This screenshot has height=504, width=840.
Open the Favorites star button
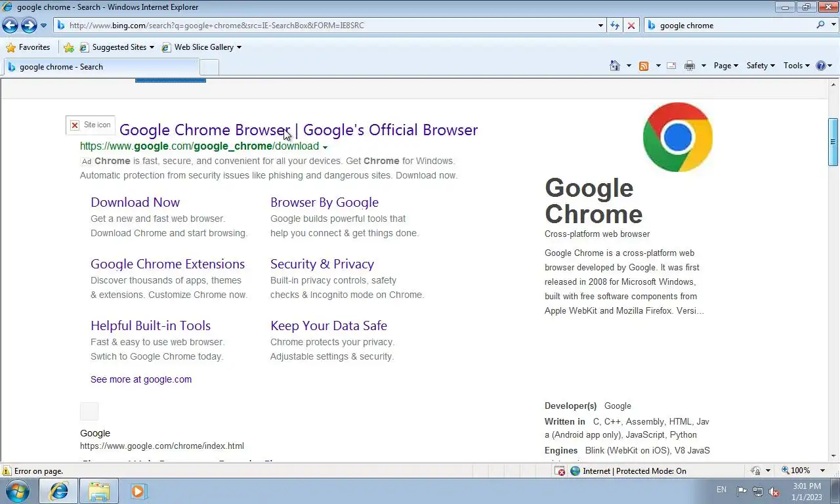[x=28, y=47]
